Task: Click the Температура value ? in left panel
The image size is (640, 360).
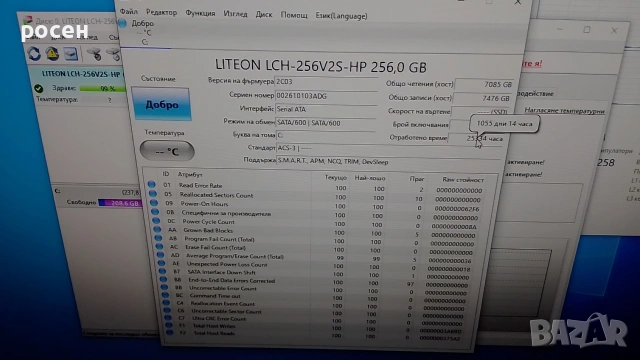Action: click(109, 100)
